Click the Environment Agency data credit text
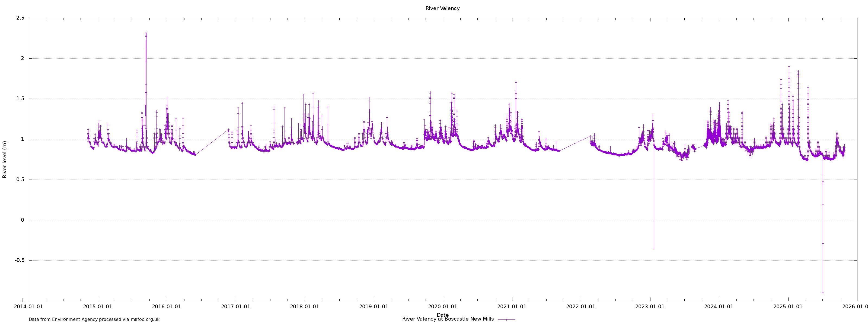This screenshot has height=326, width=868. 94,319
